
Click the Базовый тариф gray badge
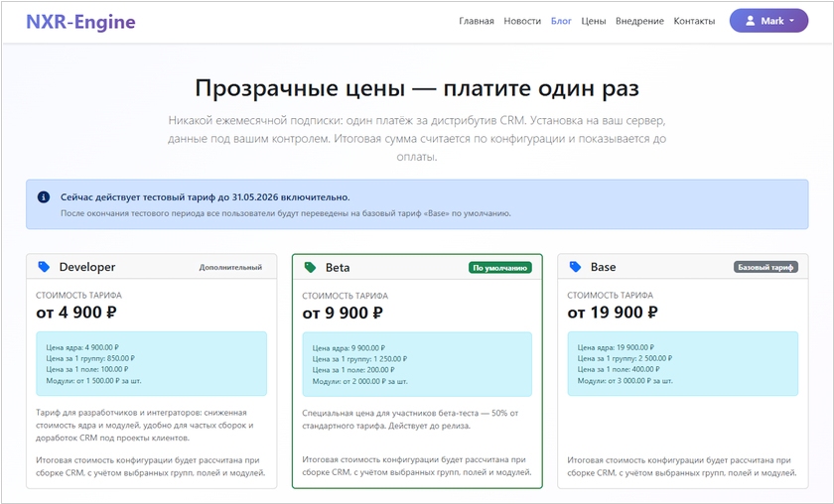pos(765,267)
